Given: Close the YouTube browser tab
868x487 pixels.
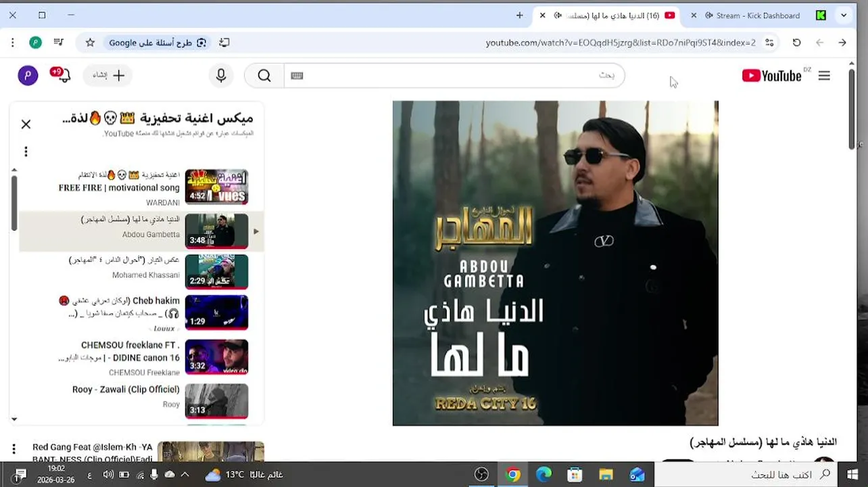Looking at the screenshot, I should coord(542,16).
